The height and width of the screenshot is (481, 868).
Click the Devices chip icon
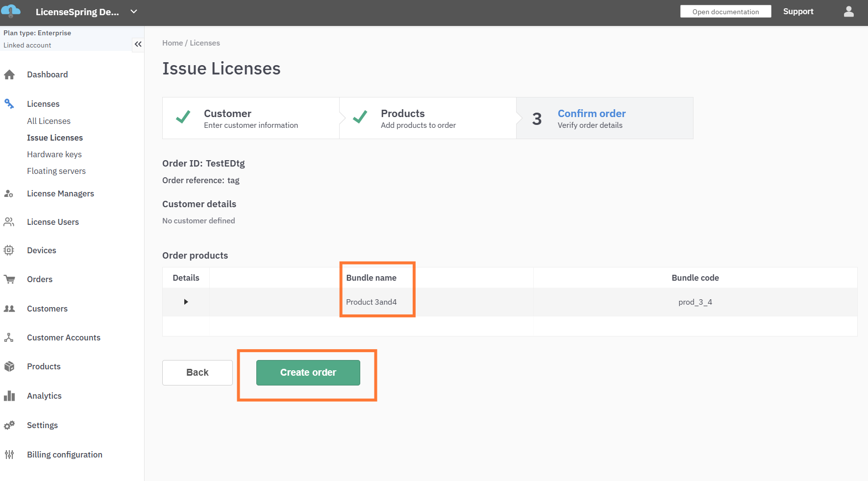pos(9,250)
